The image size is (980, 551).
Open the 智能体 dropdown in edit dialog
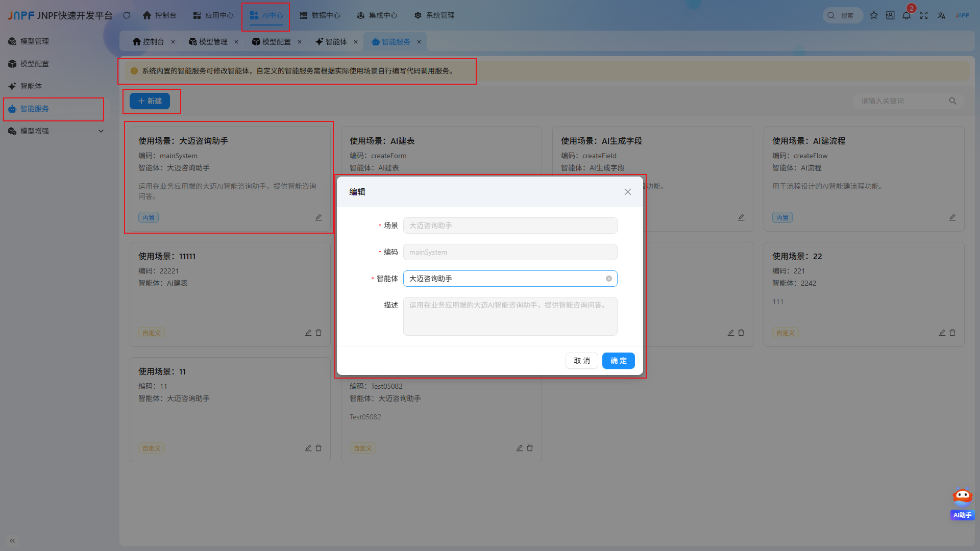(510, 279)
